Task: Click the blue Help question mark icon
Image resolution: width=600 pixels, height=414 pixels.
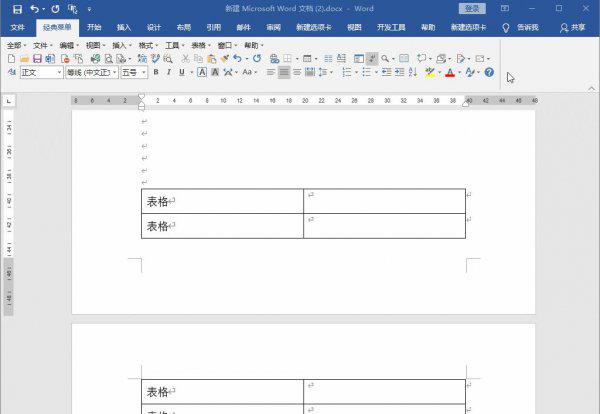Action: point(489,72)
